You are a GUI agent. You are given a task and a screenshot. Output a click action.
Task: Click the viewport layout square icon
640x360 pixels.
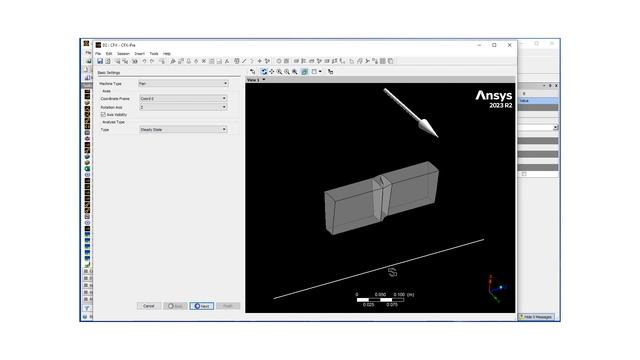(x=314, y=72)
